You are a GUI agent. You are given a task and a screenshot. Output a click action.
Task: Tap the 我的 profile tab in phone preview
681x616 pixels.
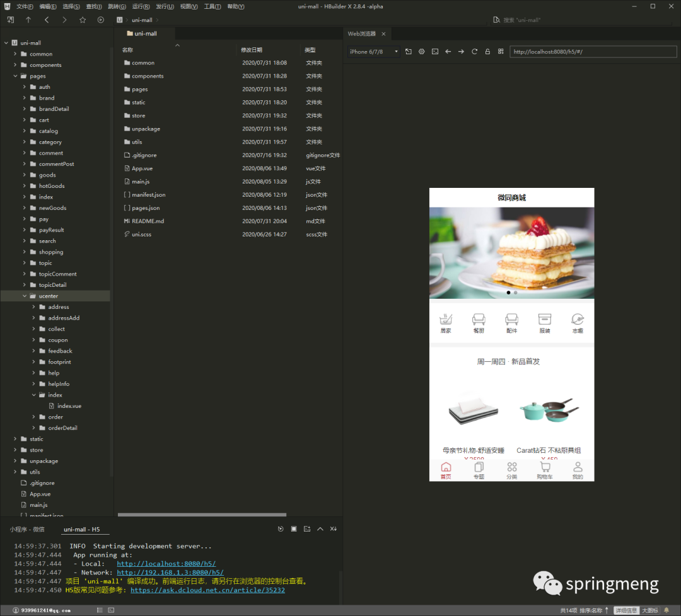point(578,470)
